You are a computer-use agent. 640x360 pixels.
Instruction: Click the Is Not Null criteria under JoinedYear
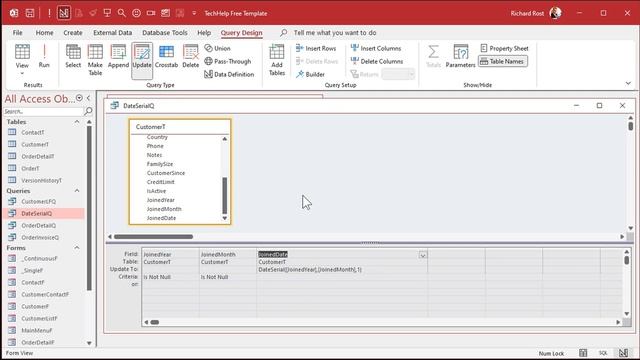[x=170, y=277]
